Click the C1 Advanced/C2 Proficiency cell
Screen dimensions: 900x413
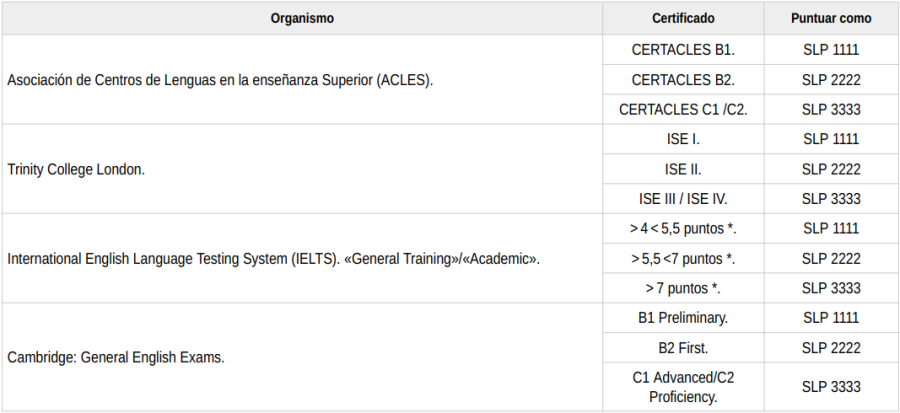coord(683,387)
